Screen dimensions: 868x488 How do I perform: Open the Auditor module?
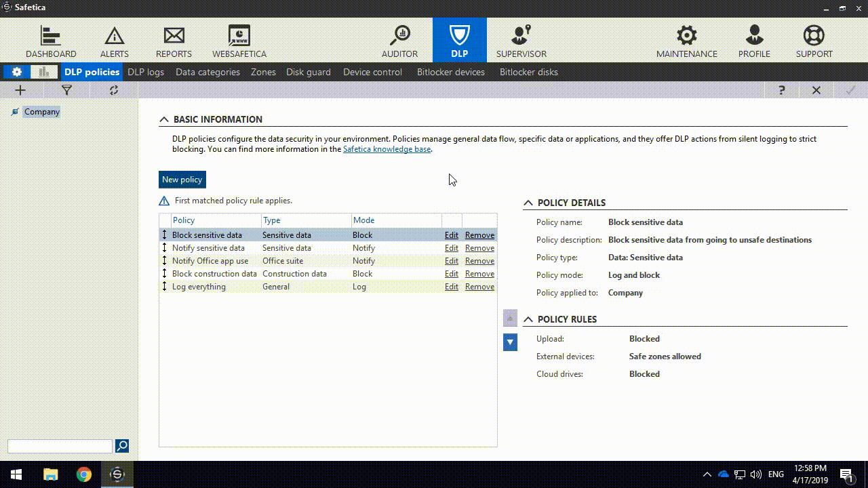[x=399, y=39]
